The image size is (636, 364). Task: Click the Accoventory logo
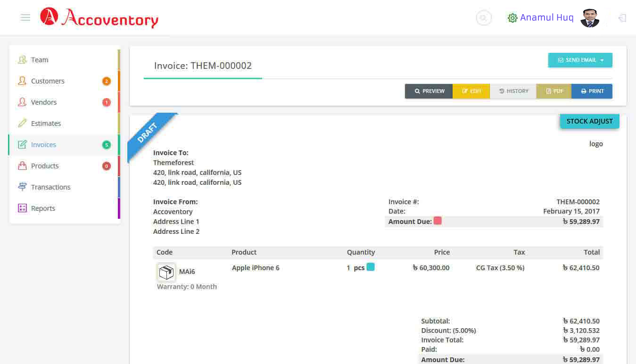click(99, 17)
